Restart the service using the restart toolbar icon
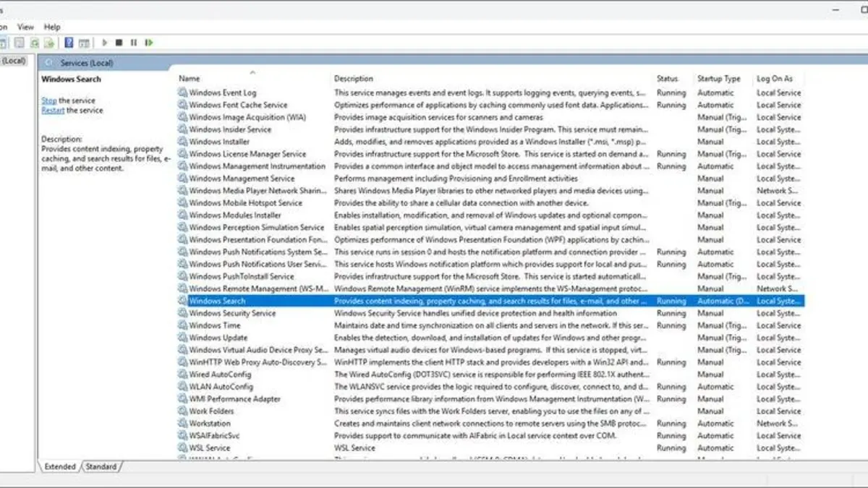 pyautogui.click(x=149, y=43)
